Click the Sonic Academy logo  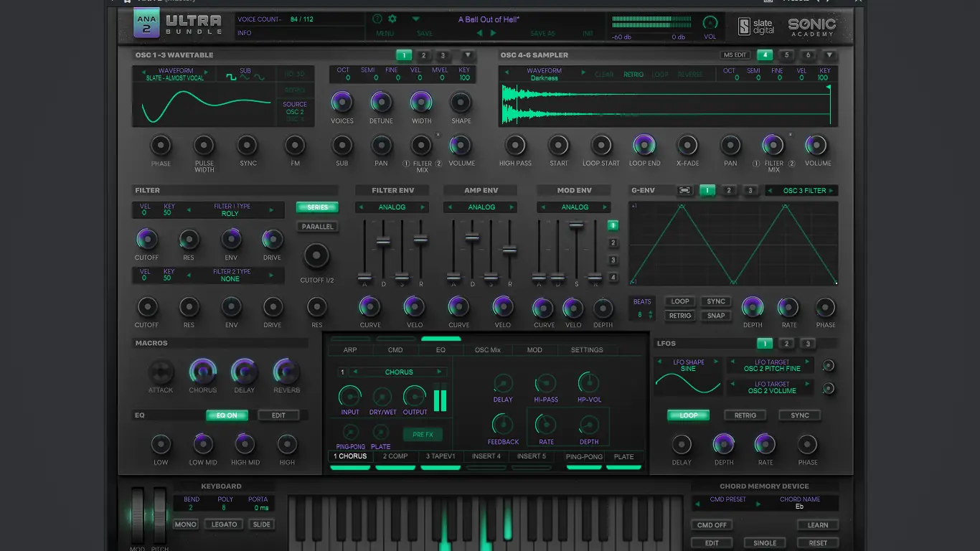point(814,26)
